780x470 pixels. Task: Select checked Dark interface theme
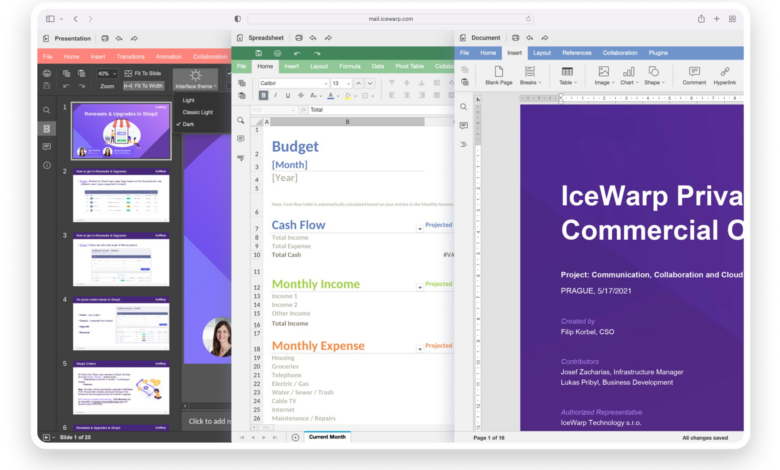pyautogui.click(x=189, y=124)
